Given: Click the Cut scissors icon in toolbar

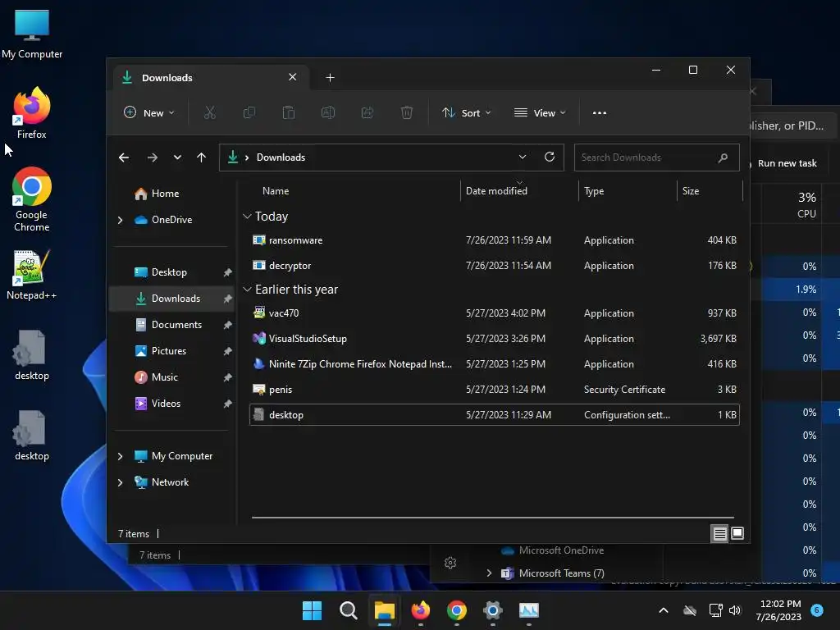Looking at the screenshot, I should coord(209,112).
